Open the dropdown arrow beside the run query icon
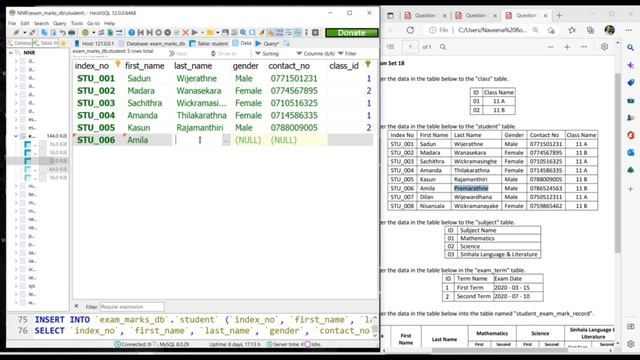Screen dimensions: 640x360 [202, 33]
